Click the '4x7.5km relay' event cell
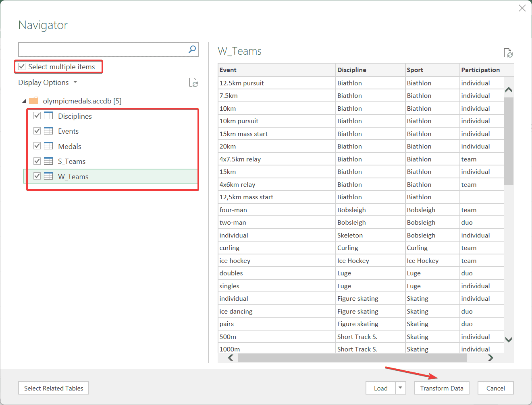 tap(276, 159)
